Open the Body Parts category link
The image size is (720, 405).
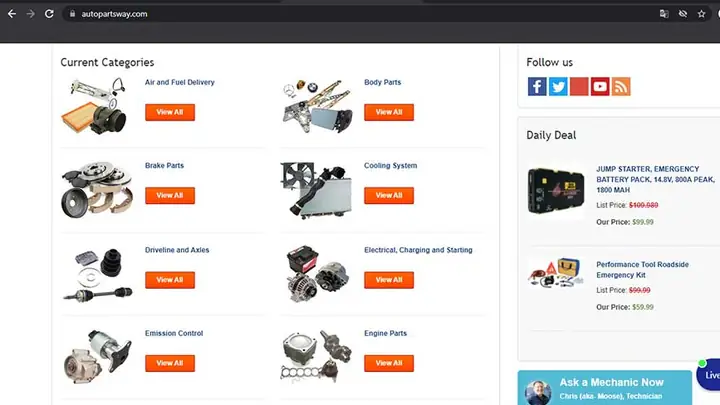click(382, 82)
